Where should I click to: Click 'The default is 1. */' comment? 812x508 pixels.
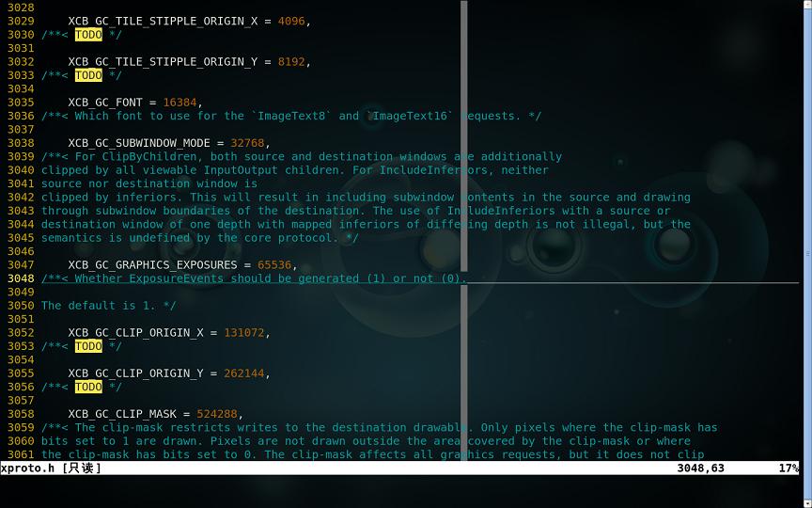109,306
